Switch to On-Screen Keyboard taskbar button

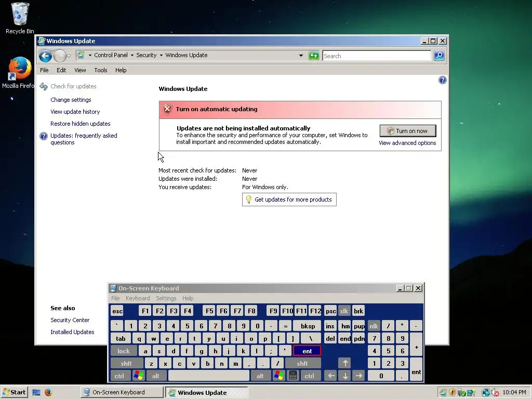pyautogui.click(x=122, y=393)
